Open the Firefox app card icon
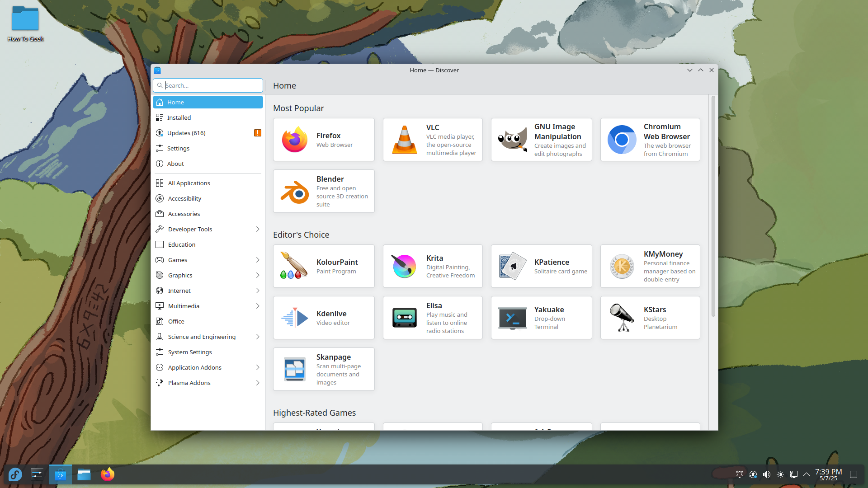This screenshot has height=488, width=868. tap(295, 140)
